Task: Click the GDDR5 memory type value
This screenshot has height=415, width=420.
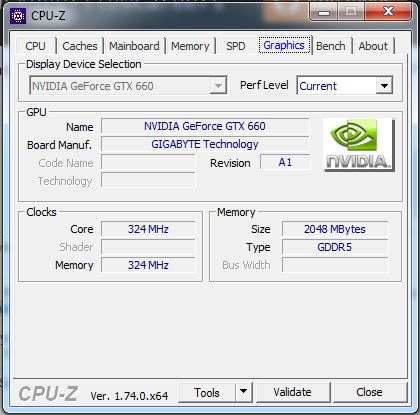Action: [335, 247]
